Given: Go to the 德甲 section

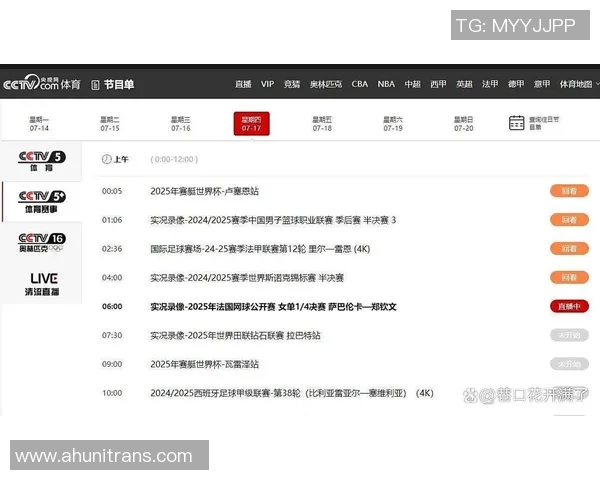Looking at the screenshot, I should click(x=516, y=84).
